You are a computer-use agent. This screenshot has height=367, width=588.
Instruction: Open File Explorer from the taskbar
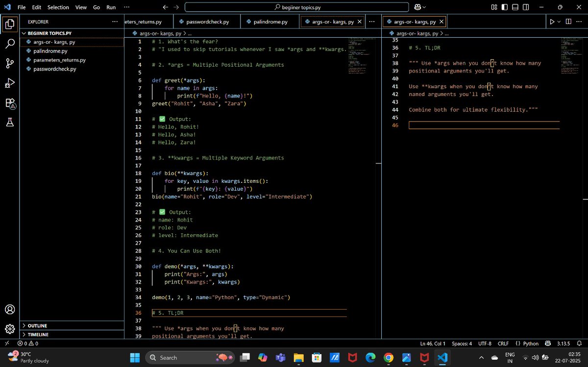click(x=298, y=358)
